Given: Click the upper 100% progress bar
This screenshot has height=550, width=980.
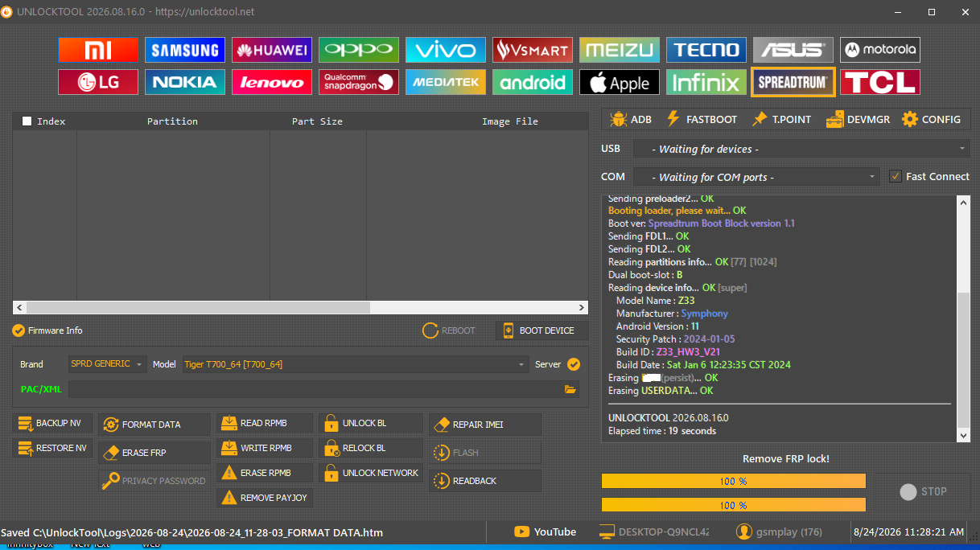Looking at the screenshot, I should [x=733, y=481].
